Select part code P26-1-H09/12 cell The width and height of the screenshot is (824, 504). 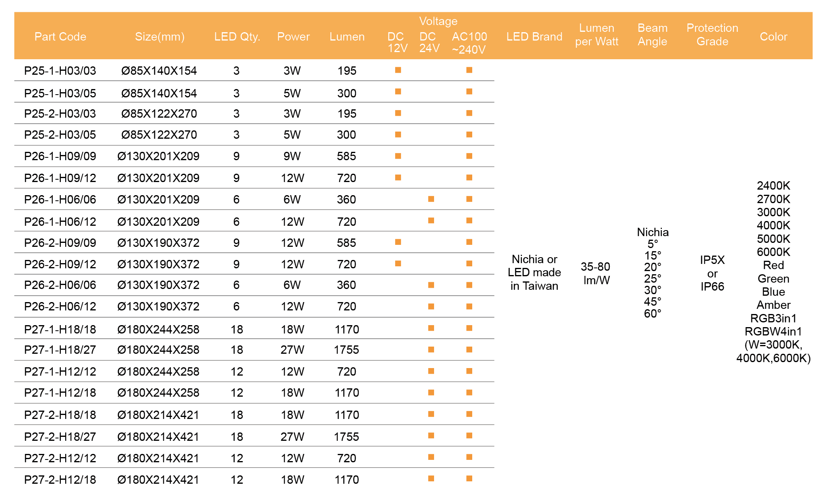click(60, 178)
